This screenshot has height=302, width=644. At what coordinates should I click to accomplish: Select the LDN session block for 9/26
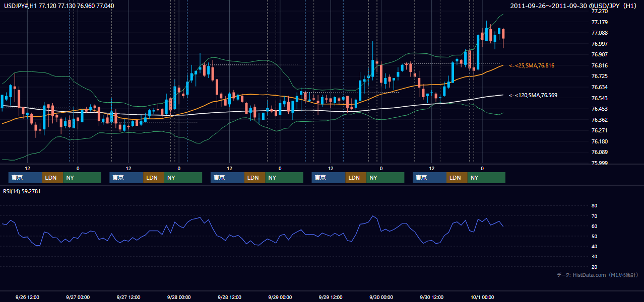pos(53,178)
